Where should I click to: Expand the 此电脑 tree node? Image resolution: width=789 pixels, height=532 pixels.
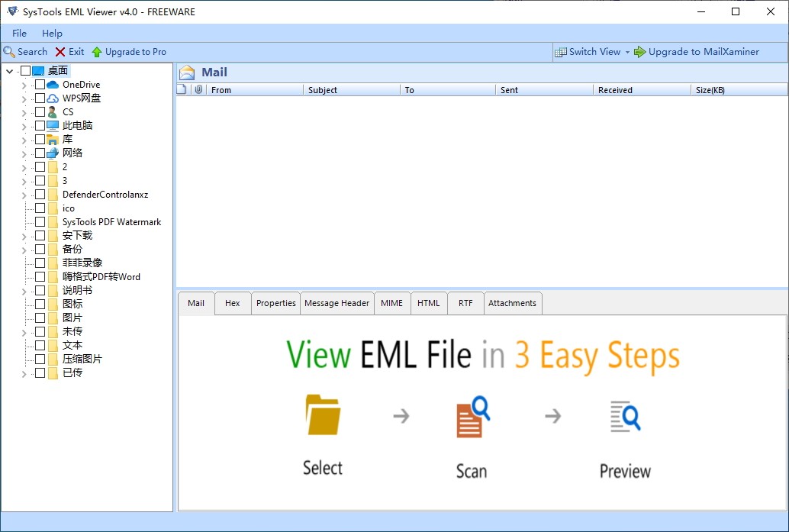coord(24,126)
